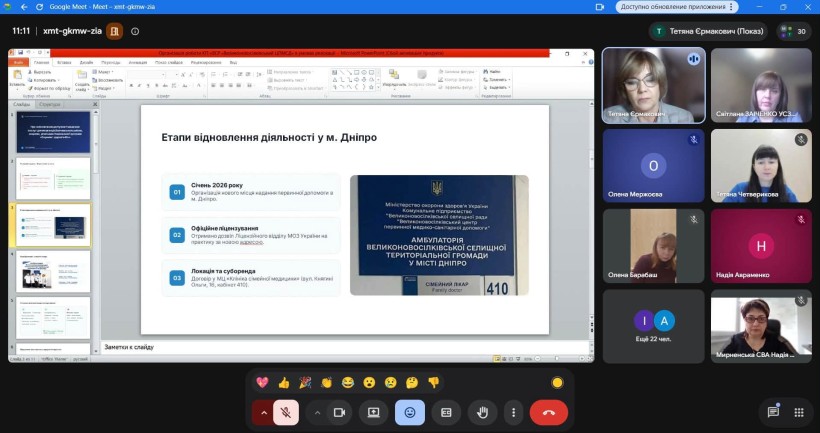The width and height of the screenshot is (820, 433).
Task: Toggle the reactions emoji panel
Action: (410, 413)
